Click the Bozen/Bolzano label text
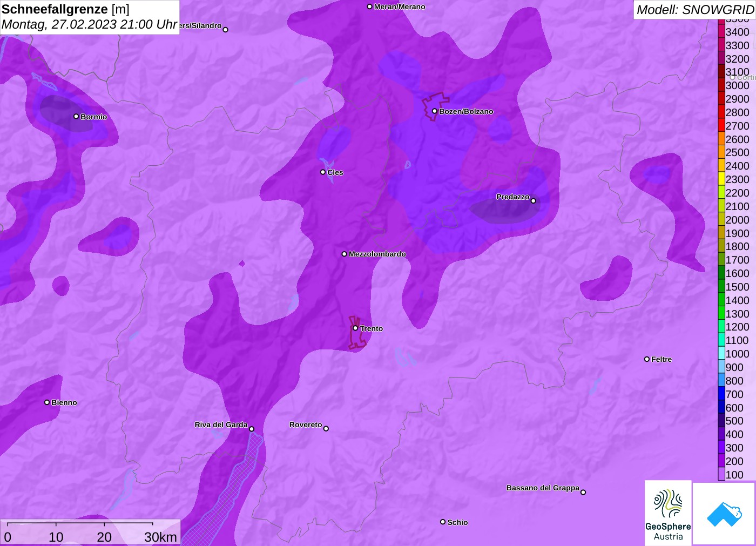This screenshot has width=756, height=546. coord(466,111)
